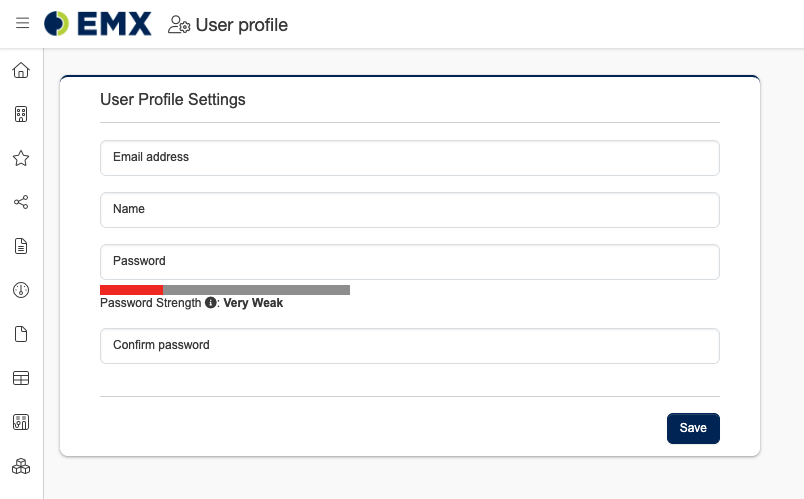Click the Save button
The height and width of the screenshot is (499, 804).
tap(693, 428)
